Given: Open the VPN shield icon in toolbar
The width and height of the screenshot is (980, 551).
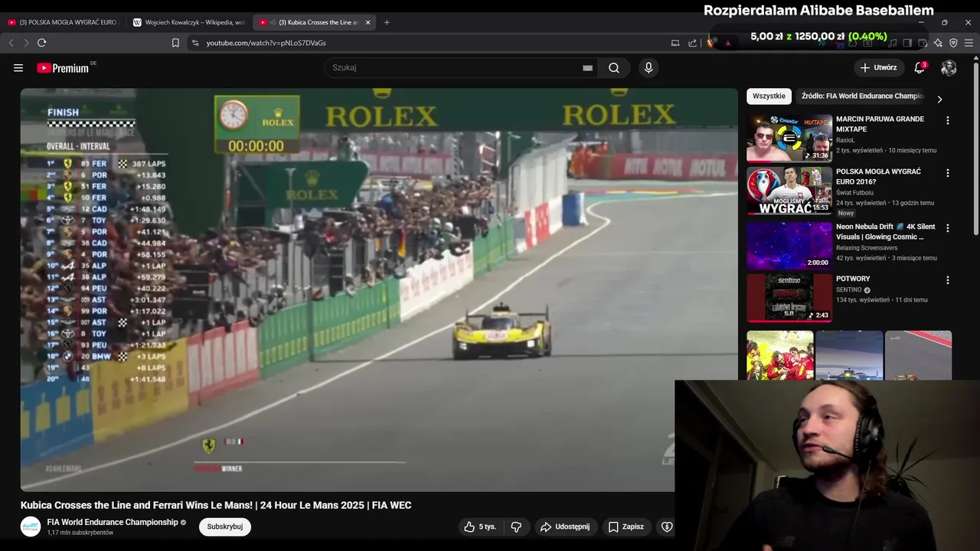Looking at the screenshot, I should [x=953, y=43].
